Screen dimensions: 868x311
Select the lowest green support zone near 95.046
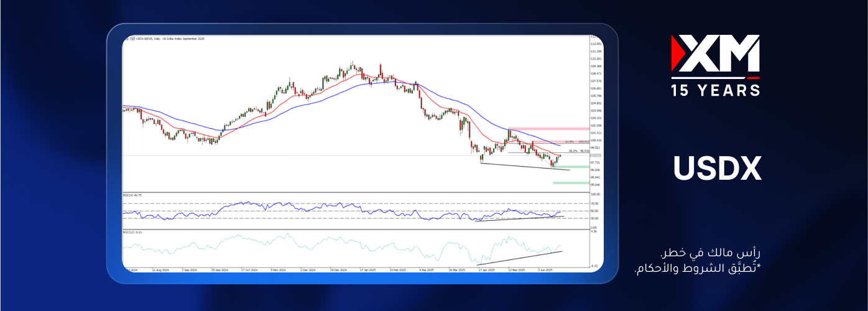coord(570,183)
